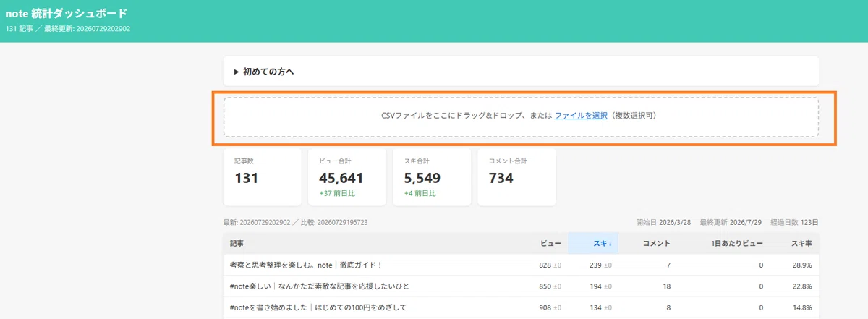Click the 14.8% like rate cell
This screenshot has width=868, height=319.
pyautogui.click(x=801, y=307)
